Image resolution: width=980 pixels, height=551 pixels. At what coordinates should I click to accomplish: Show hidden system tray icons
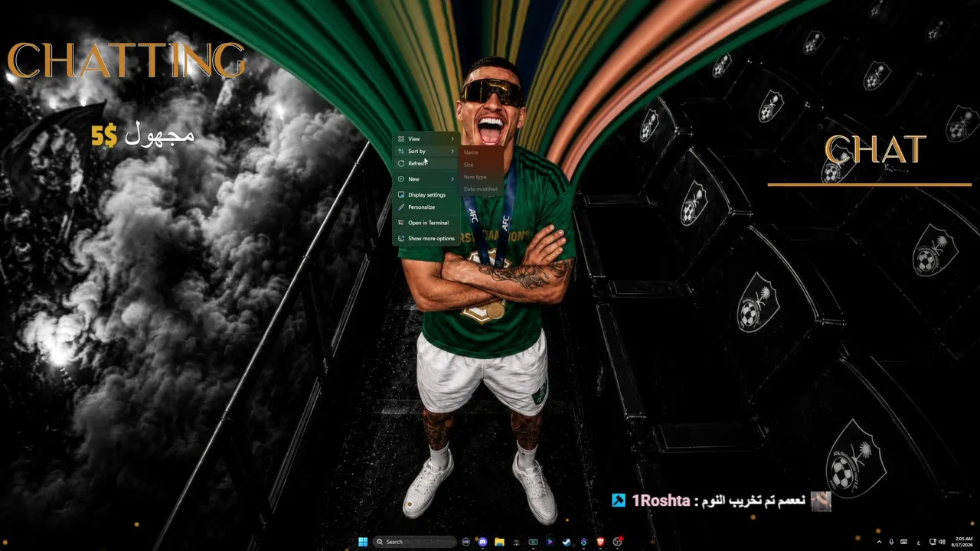[x=879, y=542]
